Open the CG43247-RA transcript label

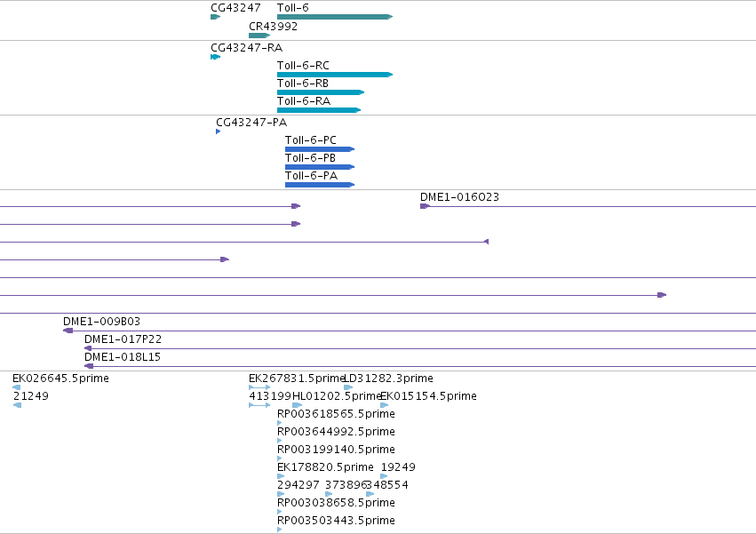click(246, 48)
